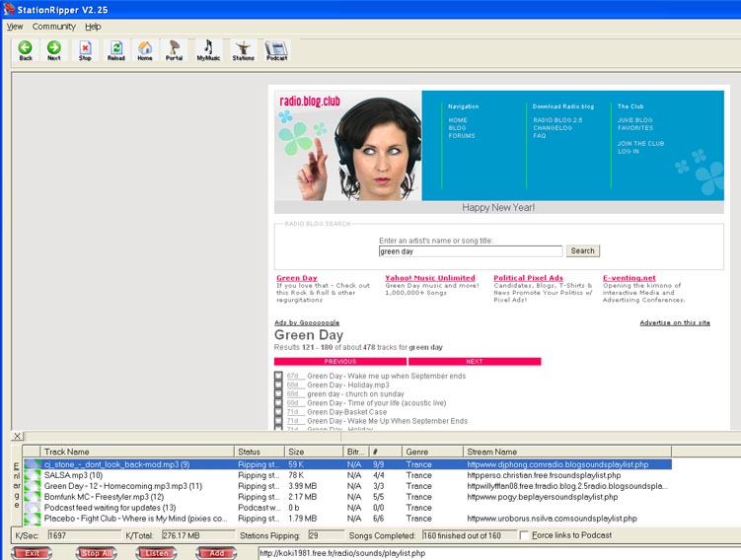The height and width of the screenshot is (560, 741).
Task: Open the View menu
Action: (x=15, y=27)
